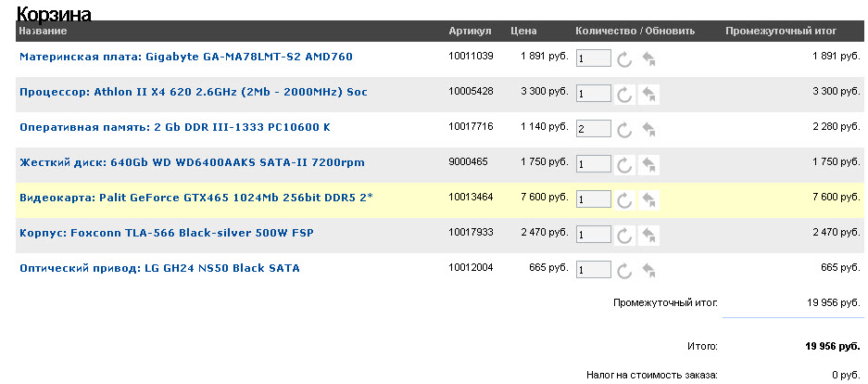Click the Корзина page heading
This screenshot has width=868, height=384.
point(54,13)
